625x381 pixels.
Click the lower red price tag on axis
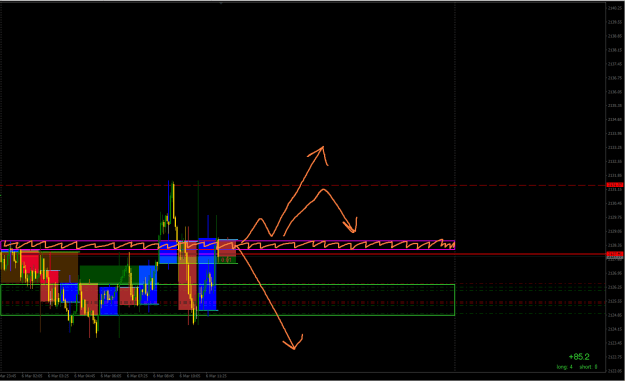point(615,254)
